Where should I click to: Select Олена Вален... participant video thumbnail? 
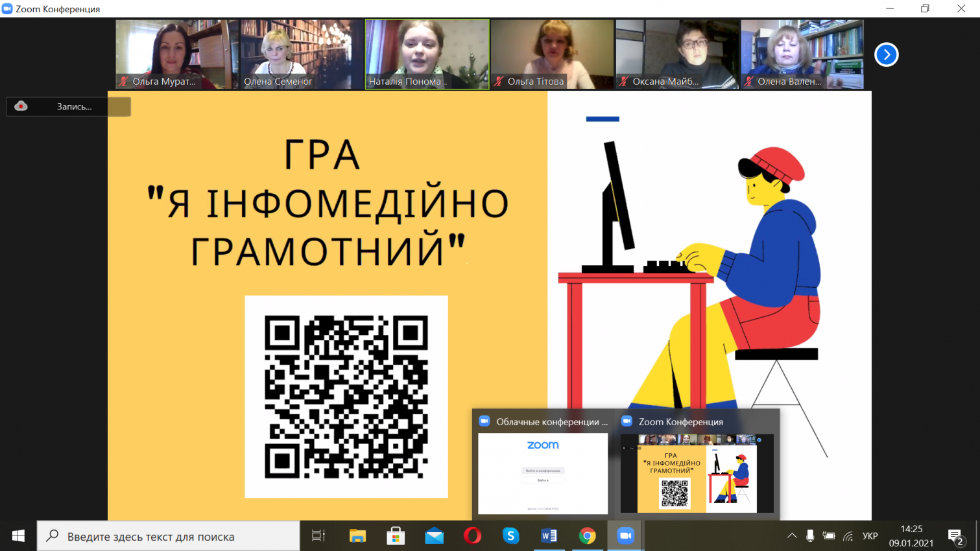click(x=802, y=54)
